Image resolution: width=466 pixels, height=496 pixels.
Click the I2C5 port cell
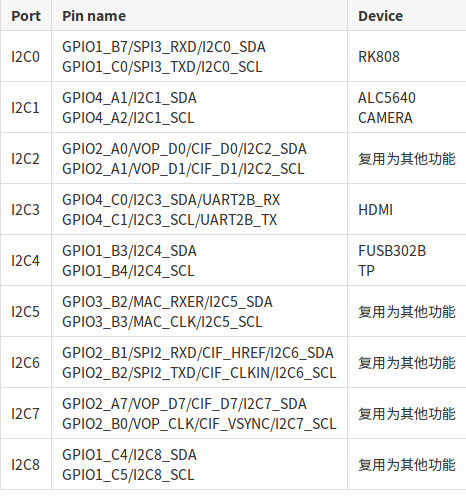[26, 311]
